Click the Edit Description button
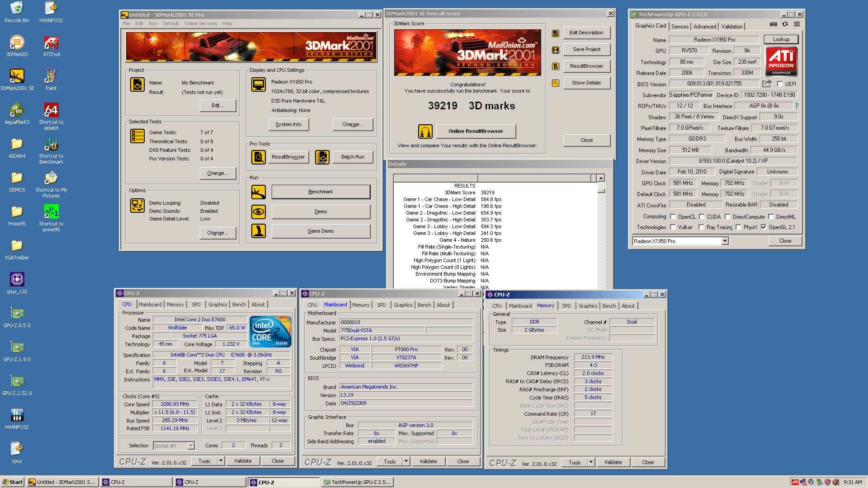 pyautogui.click(x=586, y=33)
